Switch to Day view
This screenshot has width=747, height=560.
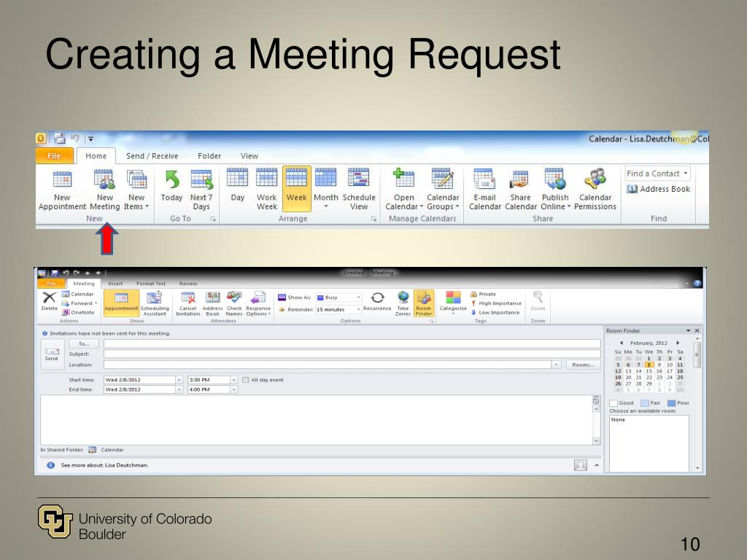(237, 186)
